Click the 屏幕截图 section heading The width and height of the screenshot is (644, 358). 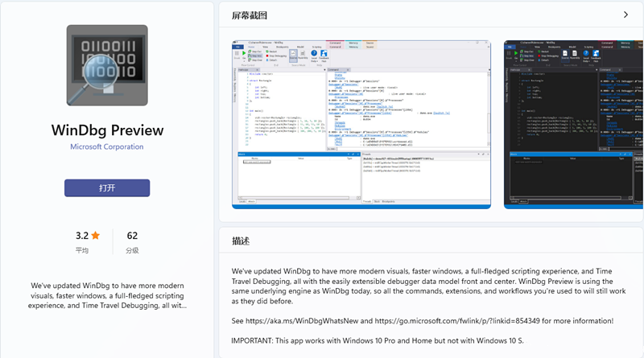(249, 15)
